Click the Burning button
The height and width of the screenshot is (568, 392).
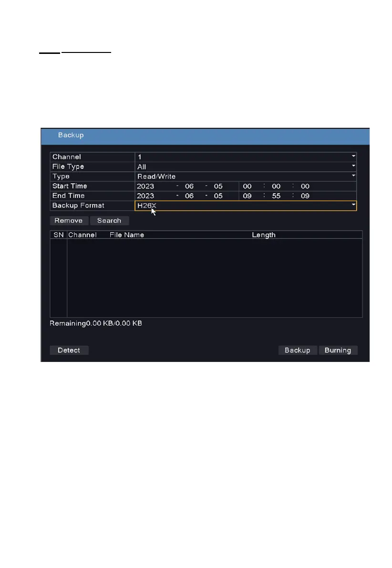(338, 351)
